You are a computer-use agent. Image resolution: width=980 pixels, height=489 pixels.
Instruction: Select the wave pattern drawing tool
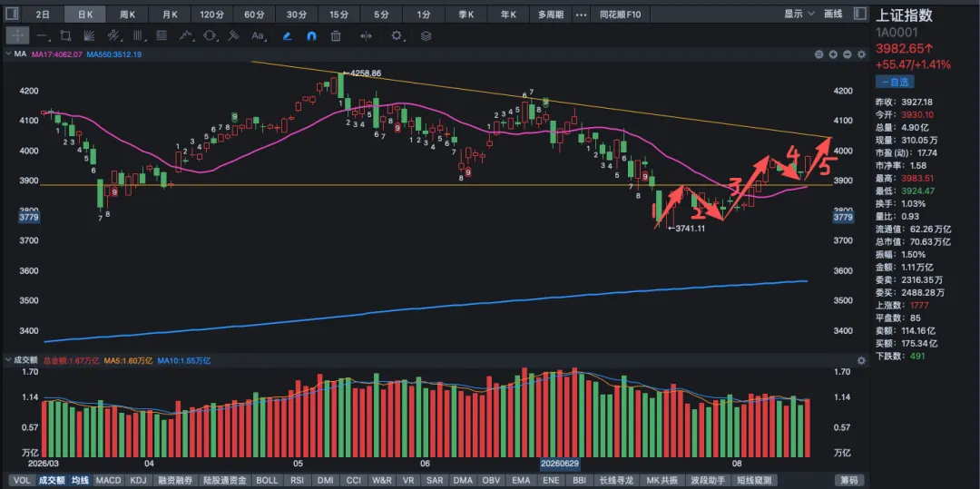coord(186,35)
